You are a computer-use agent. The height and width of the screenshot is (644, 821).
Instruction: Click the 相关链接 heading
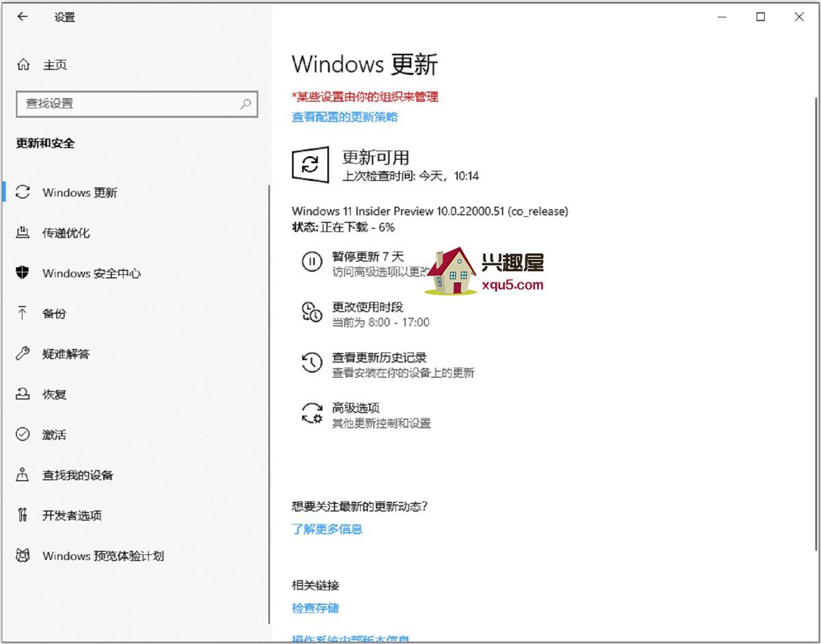click(x=315, y=585)
